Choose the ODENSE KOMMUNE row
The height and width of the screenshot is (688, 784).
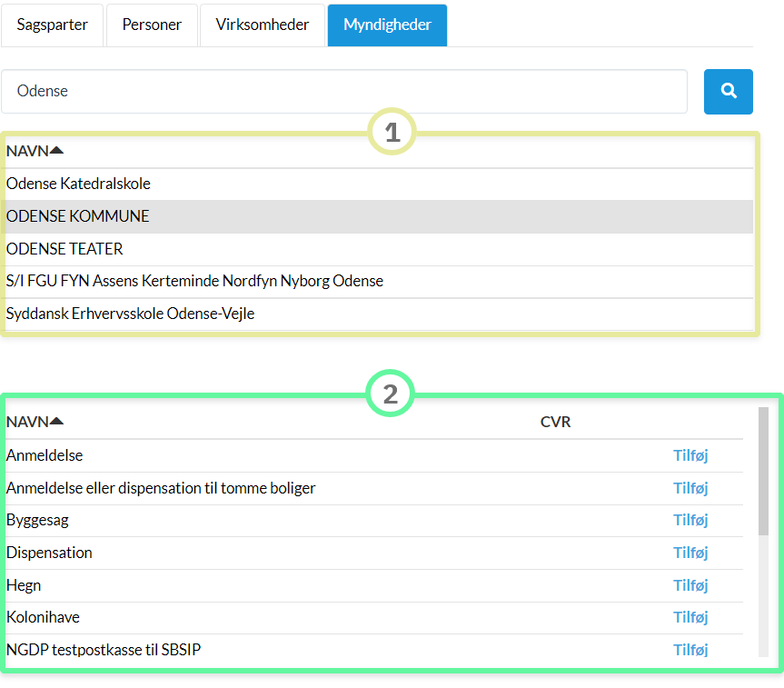78,216
